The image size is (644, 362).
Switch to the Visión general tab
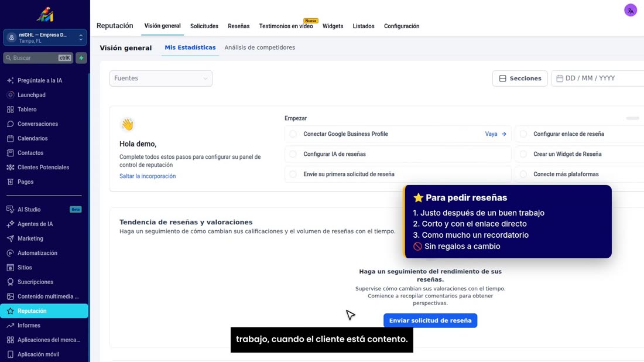coord(162,26)
